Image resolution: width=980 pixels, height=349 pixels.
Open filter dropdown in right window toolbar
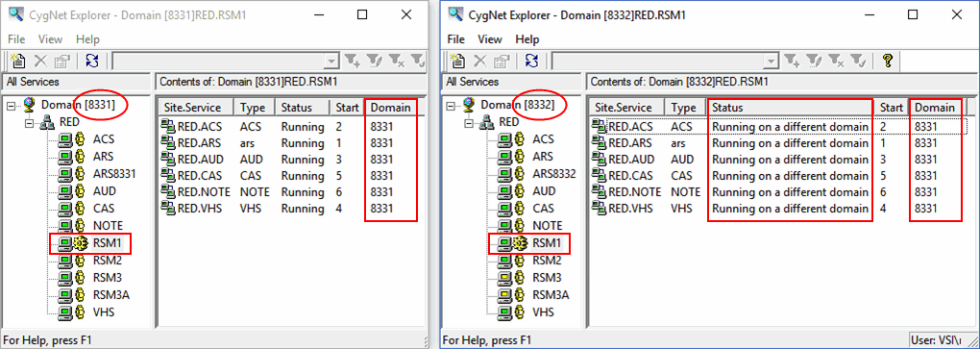coord(771,62)
